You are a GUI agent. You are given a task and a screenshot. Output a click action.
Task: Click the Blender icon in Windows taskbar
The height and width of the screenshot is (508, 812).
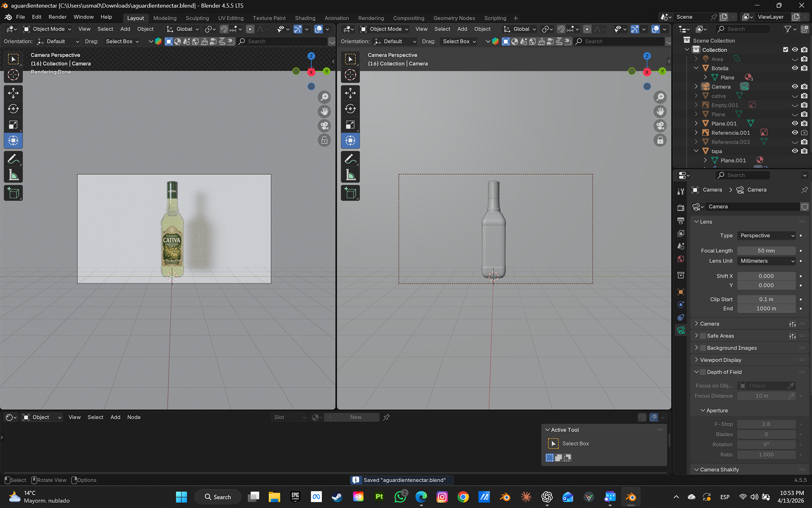click(631, 497)
